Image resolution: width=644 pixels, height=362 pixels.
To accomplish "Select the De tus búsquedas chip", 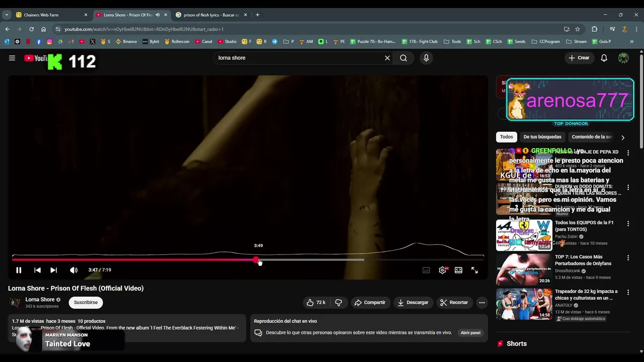I will pyautogui.click(x=542, y=137).
